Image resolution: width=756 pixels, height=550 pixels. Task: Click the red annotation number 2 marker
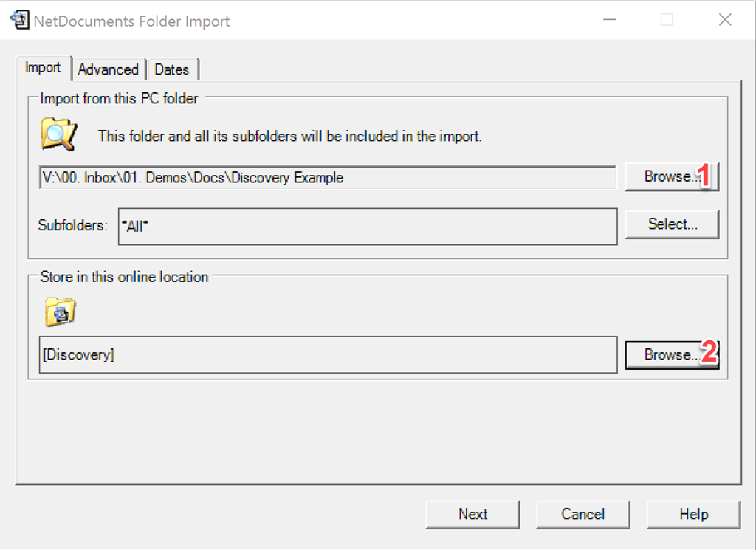pos(709,352)
